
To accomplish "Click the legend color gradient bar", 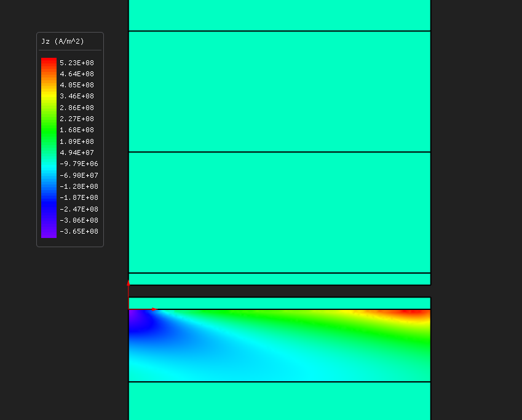I will pos(49,148).
